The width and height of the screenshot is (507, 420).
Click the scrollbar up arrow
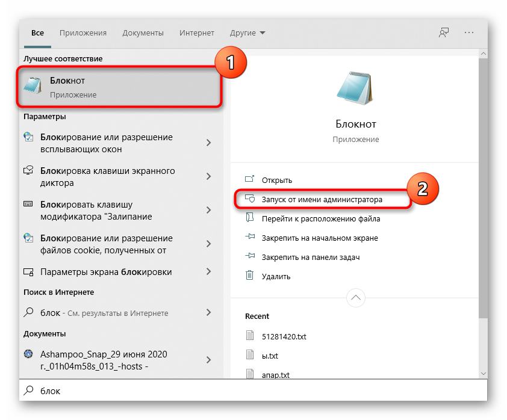483,54
